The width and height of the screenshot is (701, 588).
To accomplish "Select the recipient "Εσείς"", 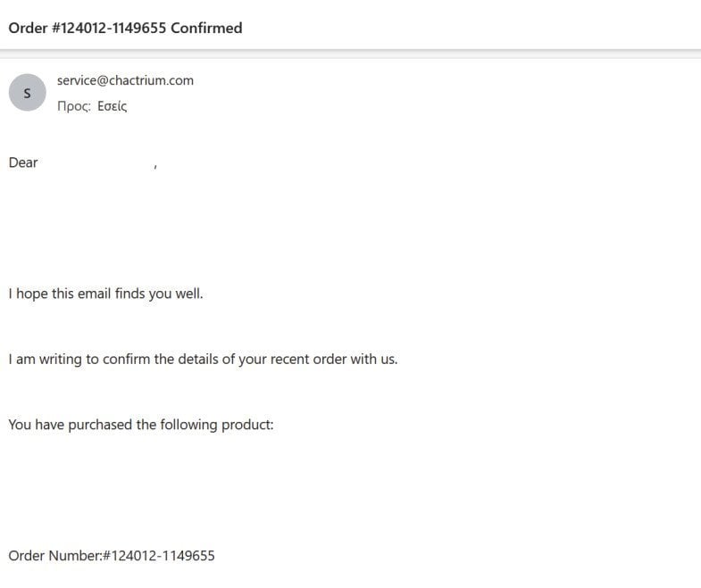I will click(x=113, y=106).
